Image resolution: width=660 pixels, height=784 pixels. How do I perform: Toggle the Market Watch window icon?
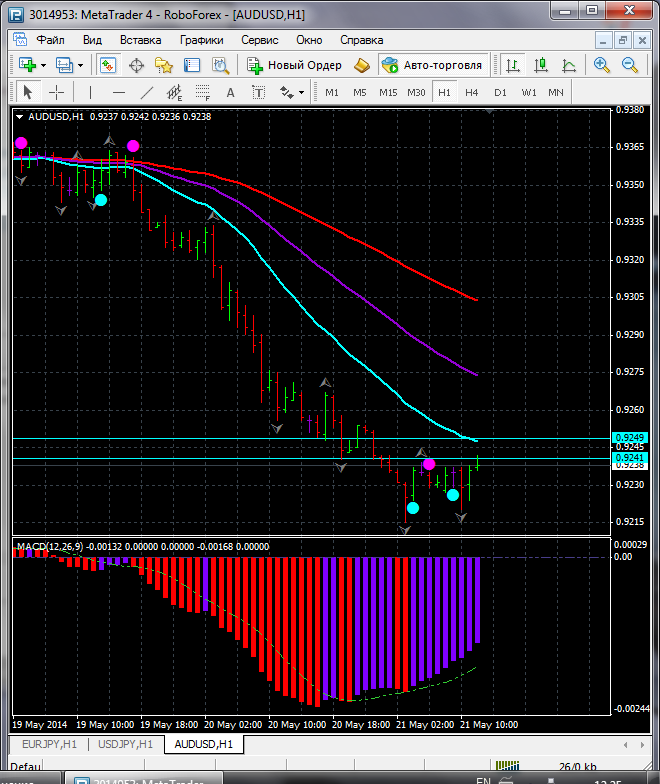tap(108, 65)
